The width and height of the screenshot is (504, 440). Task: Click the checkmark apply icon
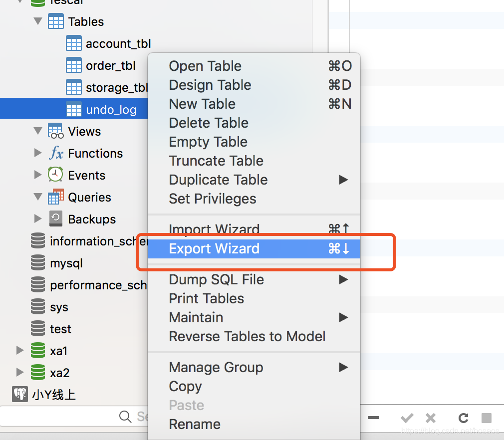tap(407, 418)
